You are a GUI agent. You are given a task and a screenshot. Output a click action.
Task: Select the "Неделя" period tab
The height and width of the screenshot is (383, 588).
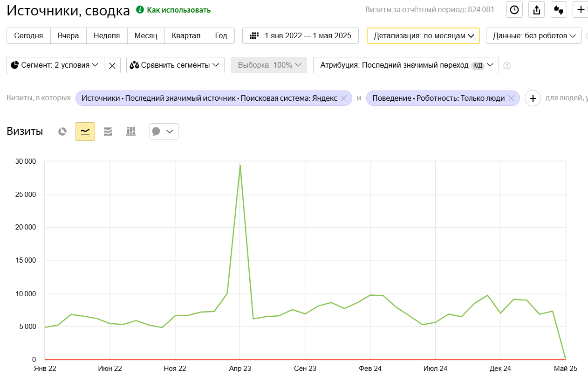[107, 36]
